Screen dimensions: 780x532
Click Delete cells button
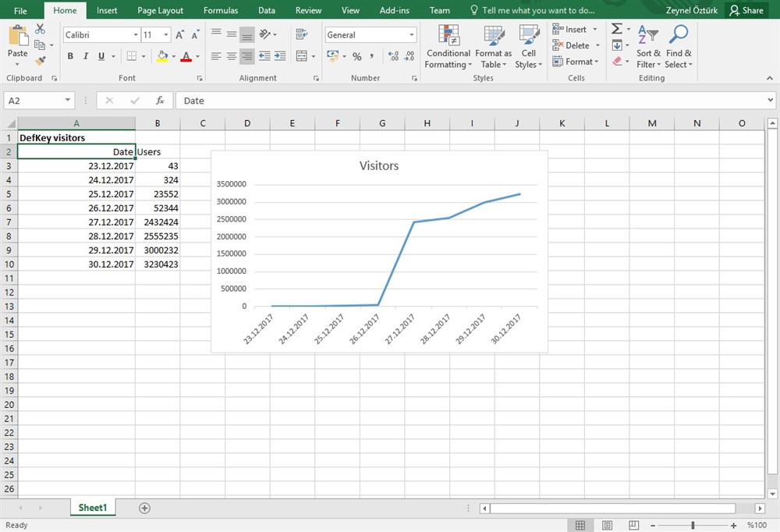click(x=576, y=45)
